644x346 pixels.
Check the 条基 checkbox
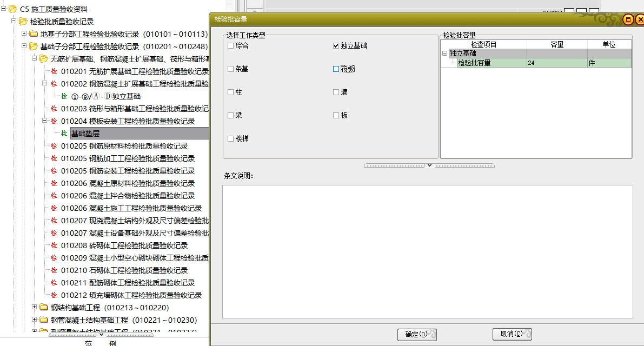tap(231, 69)
